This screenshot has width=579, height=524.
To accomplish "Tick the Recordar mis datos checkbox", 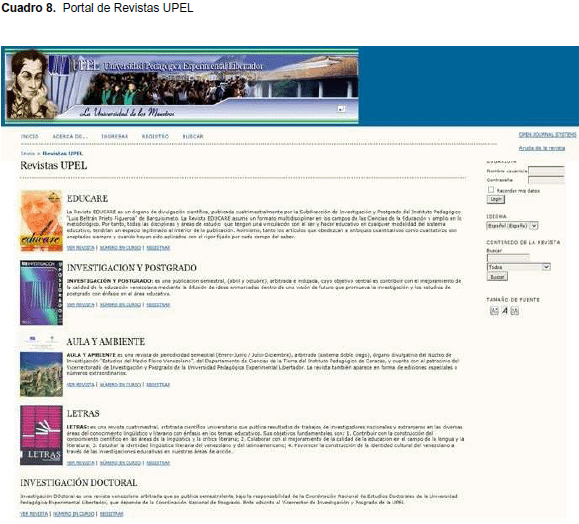I will click(491, 190).
